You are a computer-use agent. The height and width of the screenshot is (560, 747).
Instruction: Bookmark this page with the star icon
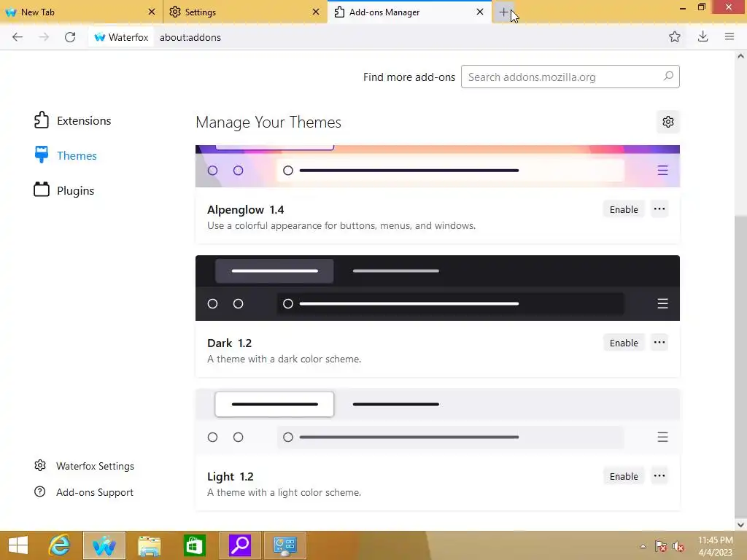(674, 36)
